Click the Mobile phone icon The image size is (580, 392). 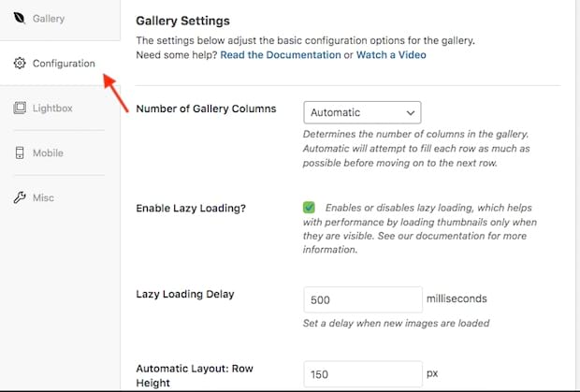click(20, 153)
